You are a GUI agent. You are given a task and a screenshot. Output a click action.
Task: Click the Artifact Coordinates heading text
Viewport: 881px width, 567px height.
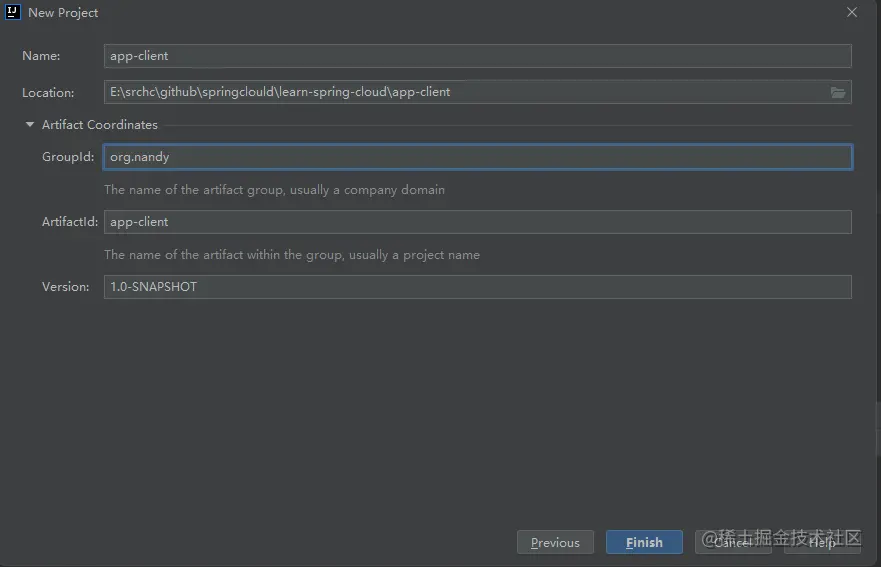(x=99, y=125)
